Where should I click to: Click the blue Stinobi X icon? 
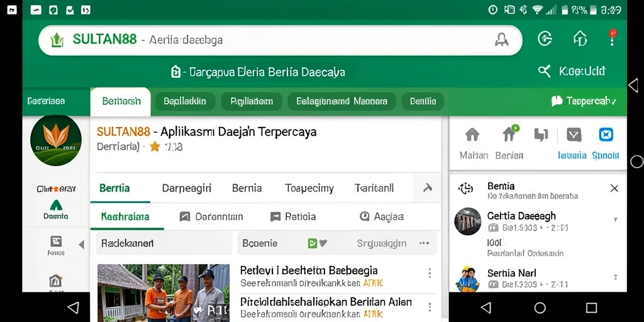[x=606, y=135]
